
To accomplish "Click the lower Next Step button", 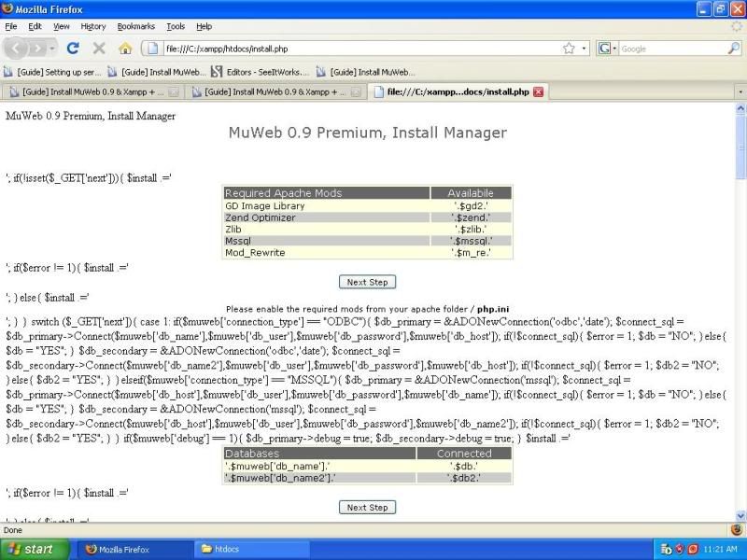I will [367, 508].
